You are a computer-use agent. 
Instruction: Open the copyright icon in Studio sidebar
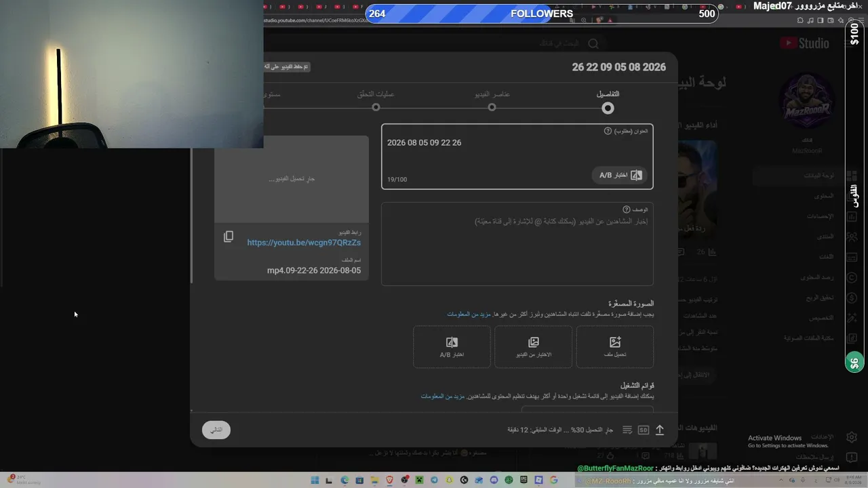(852, 277)
